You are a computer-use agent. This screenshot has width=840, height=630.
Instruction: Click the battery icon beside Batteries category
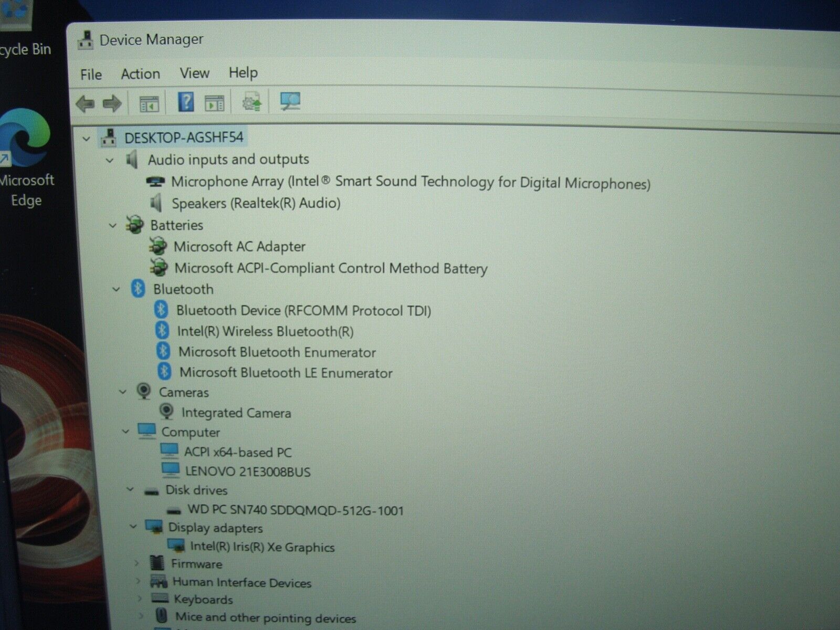click(x=134, y=225)
